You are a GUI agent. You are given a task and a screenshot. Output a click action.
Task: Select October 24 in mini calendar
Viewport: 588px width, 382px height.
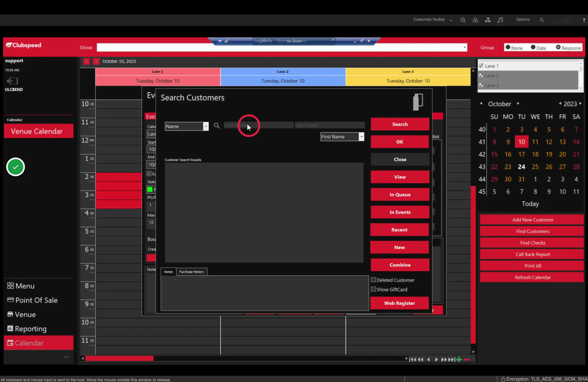(x=521, y=167)
